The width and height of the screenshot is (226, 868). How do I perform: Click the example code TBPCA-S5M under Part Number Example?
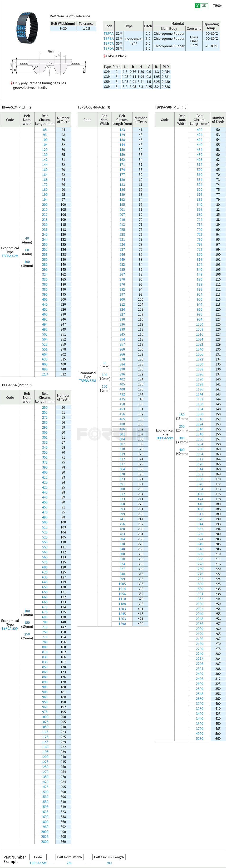pyautogui.click(x=38, y=863)
